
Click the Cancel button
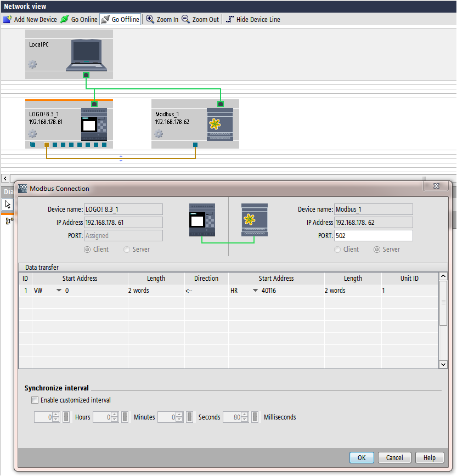[x=394, y=457]
